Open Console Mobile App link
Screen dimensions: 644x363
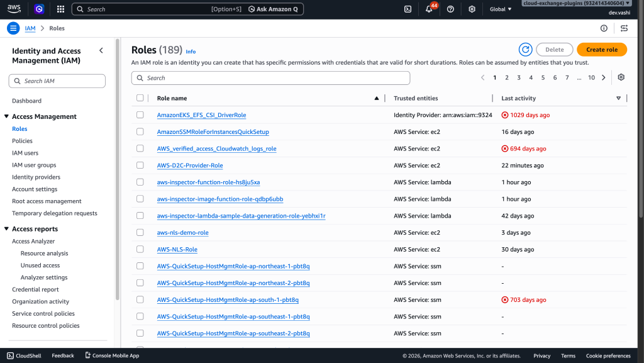coord(112,355)
